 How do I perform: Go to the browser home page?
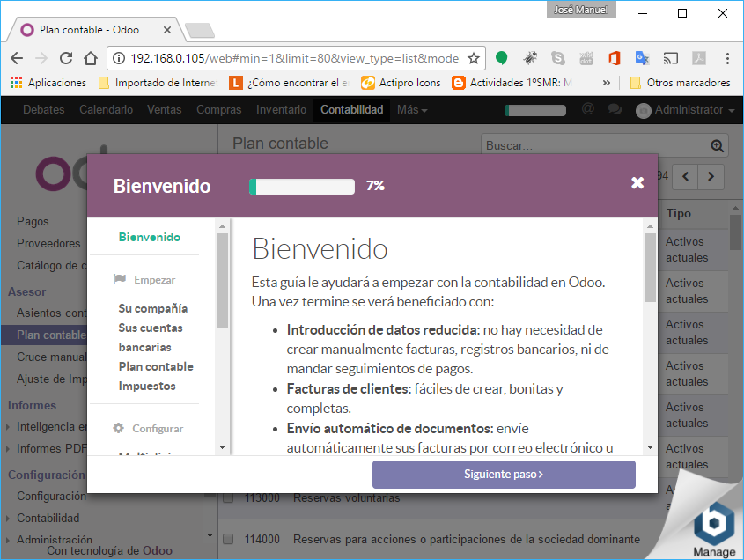90,59
